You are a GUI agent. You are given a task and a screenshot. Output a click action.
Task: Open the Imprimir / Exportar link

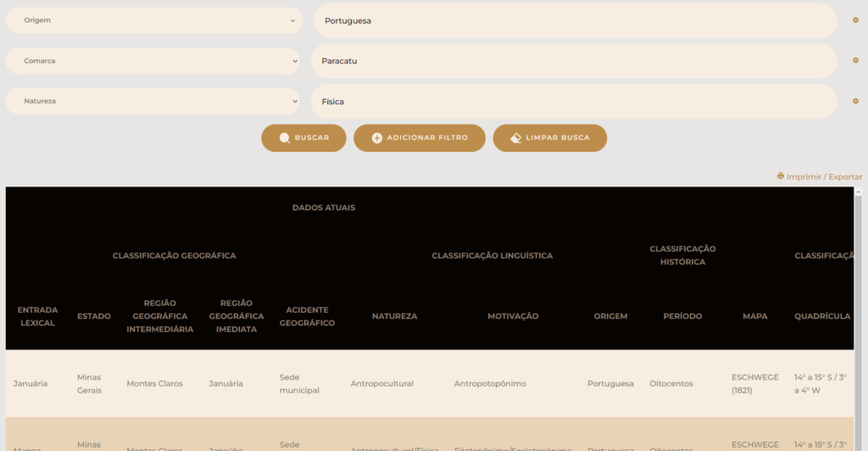coord(824,177)
